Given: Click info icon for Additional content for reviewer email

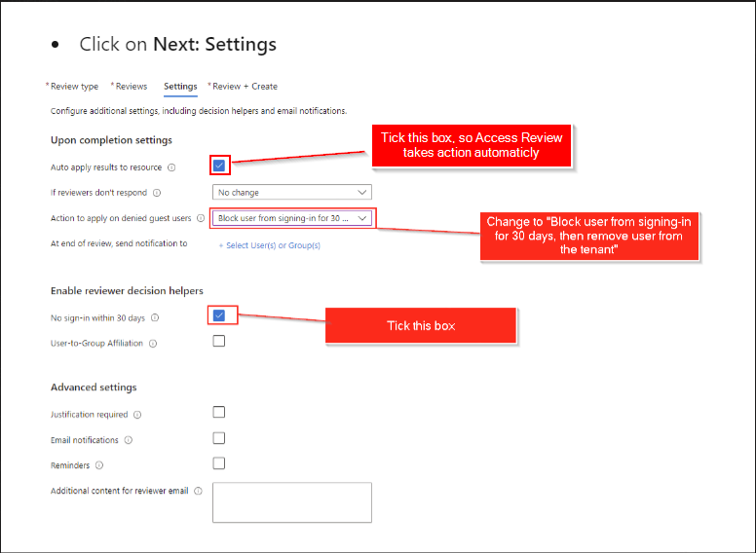Looking at the screenshot, I should 198,491.
